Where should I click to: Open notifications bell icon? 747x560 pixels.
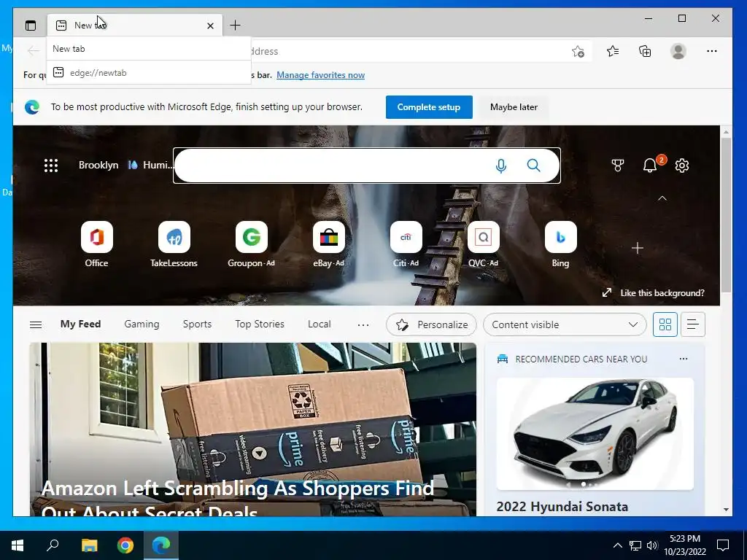(x=650, y=166)
